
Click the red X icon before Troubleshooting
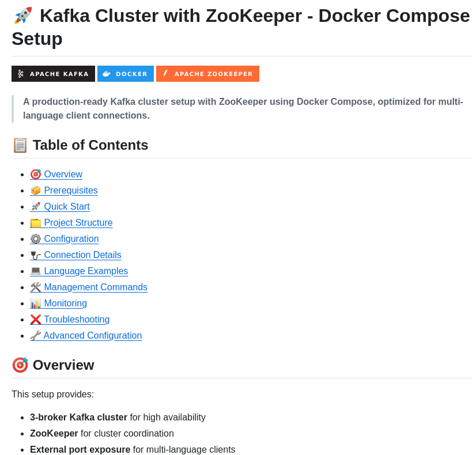click(36, 320)
